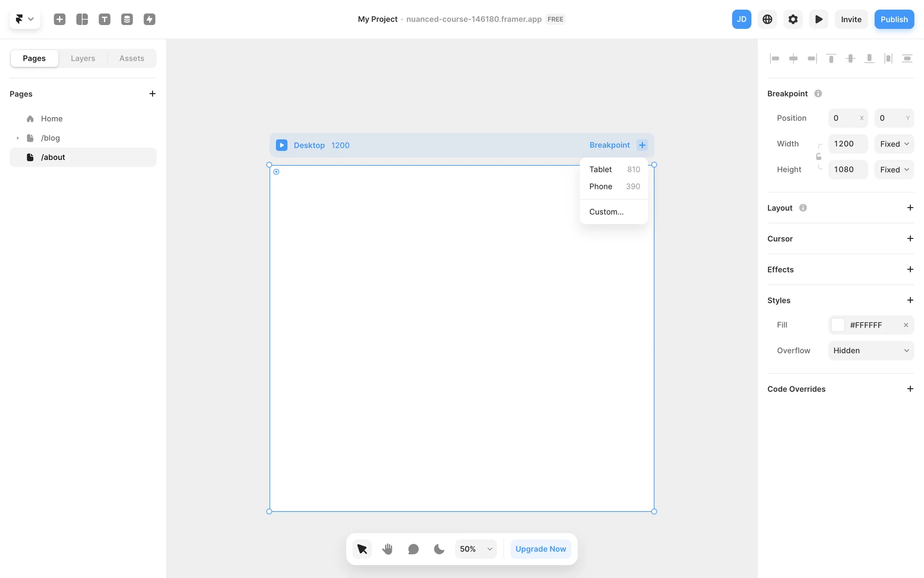The image size is (924, 578).
Task: Select the hand pan tool
Action: coord(387,549)
